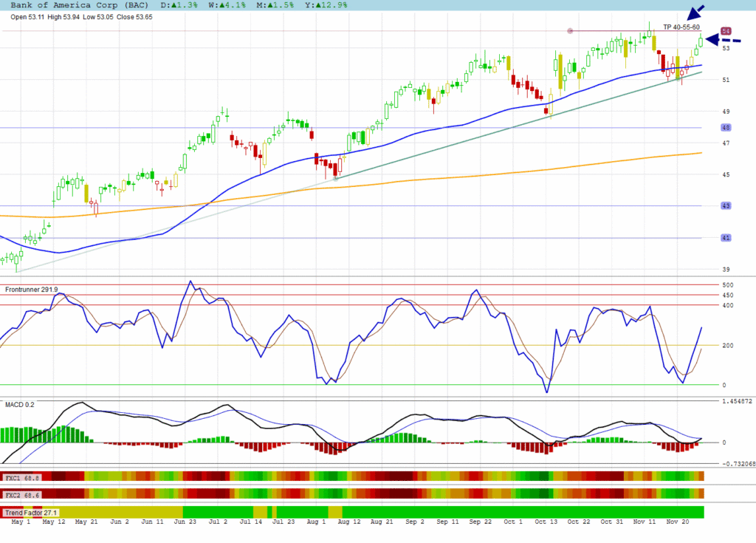Click the TP 40-55-60 target label
Image resolution: width=756 pixels, height=543 pixels.
coord(681,27)
